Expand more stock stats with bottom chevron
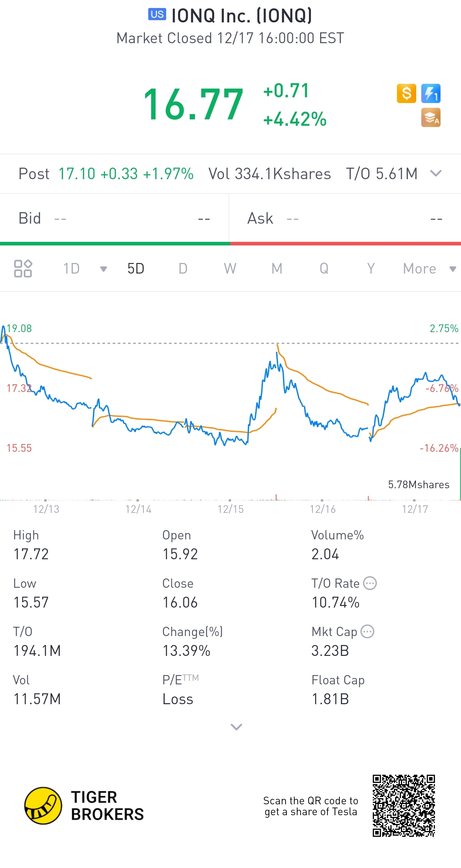Viewport: 461px width, 868px height. [x=236, y=727]
